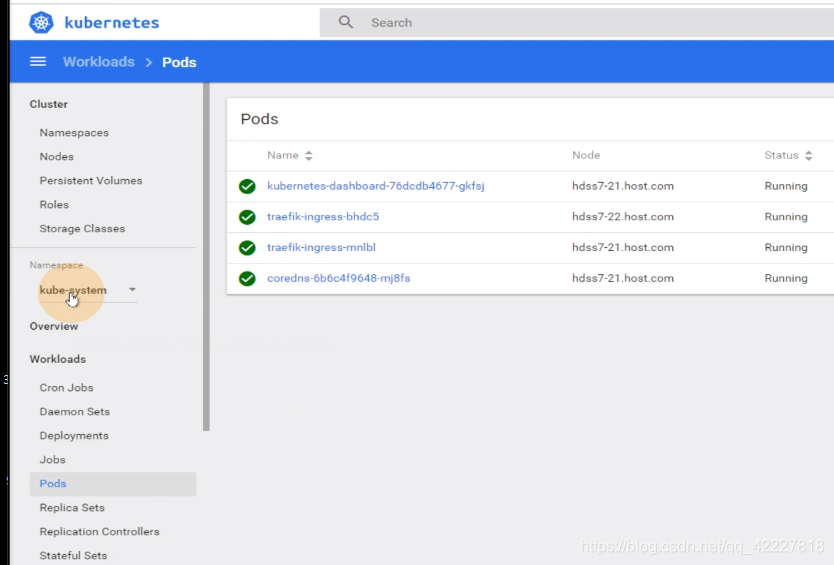Click Running status of coredns pod
This screenshot has height=565, width=834.
point(786,278)
